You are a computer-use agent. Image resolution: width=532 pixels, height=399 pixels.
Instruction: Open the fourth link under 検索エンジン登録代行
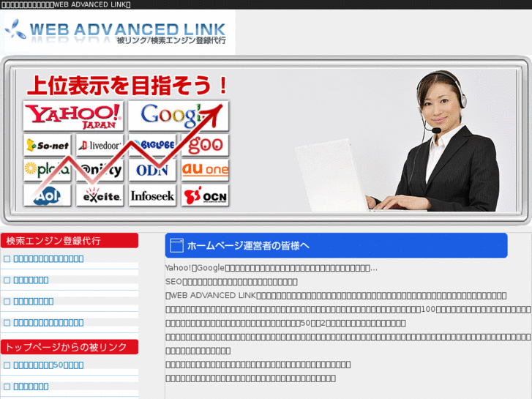point(48,323)
